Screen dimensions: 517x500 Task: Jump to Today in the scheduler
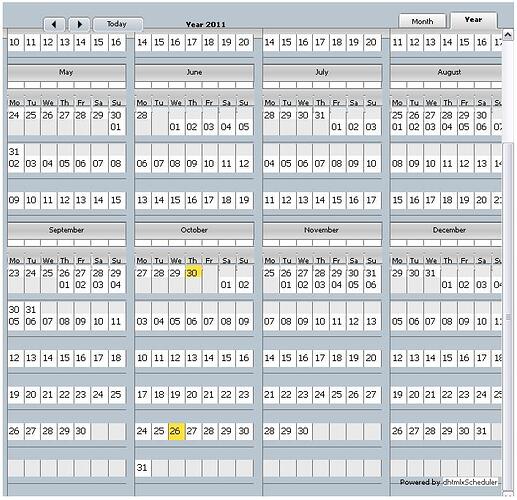(118, 24)
